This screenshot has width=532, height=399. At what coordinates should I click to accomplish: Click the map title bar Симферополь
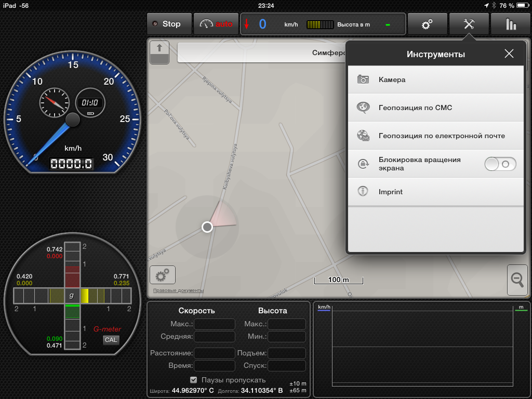click(x=262, y=52)
